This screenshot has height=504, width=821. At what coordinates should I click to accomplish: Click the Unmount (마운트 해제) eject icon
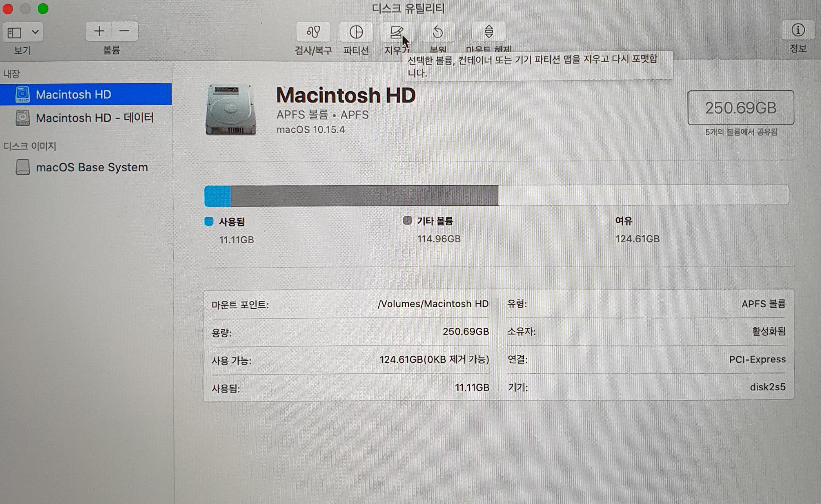click(489, 32)
